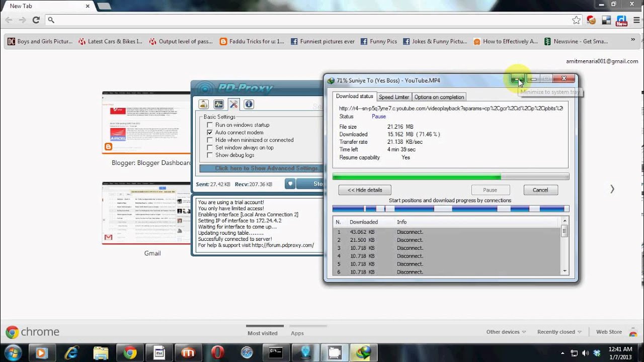
Task: Select the New Tab browser tab
Action: [x=46, y=6]
